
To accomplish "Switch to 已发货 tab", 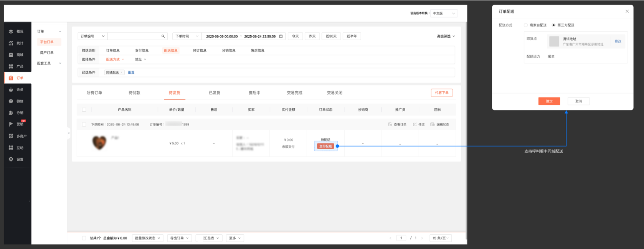I will click(x=215, y=93).
